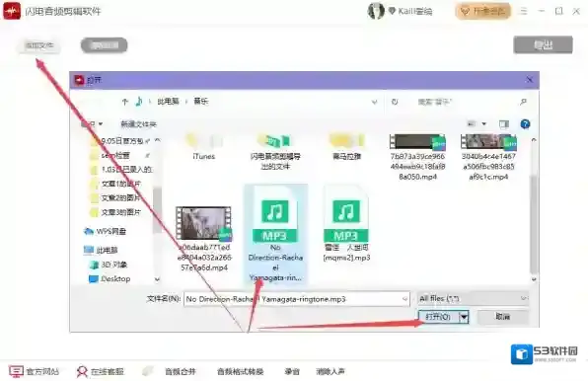This screenshot has width=588, height=381.
Task: Click the 官方网站 monitor icon
Action: pos(16,372)
